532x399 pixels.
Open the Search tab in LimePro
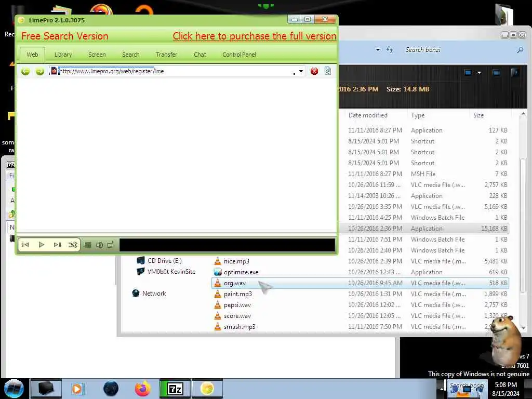pyautogui.click(x=130, y=55)
